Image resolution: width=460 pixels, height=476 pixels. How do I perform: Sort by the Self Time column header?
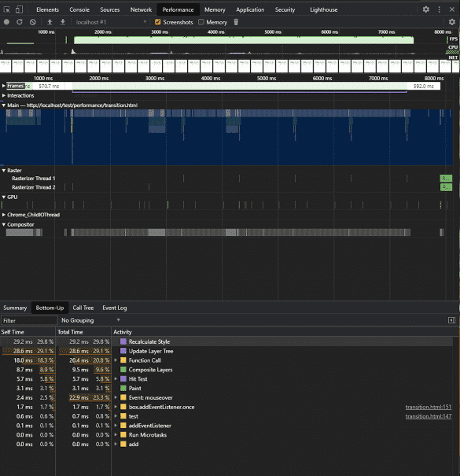point(28,332)
